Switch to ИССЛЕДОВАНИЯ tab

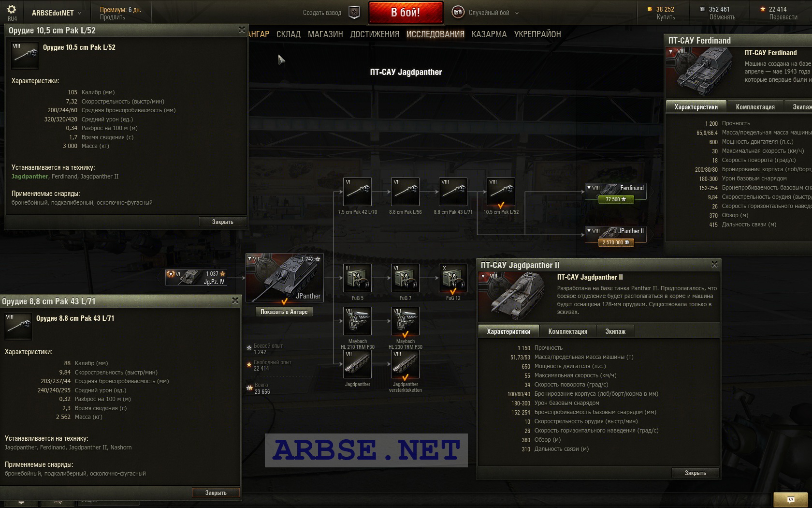[435, 34]
